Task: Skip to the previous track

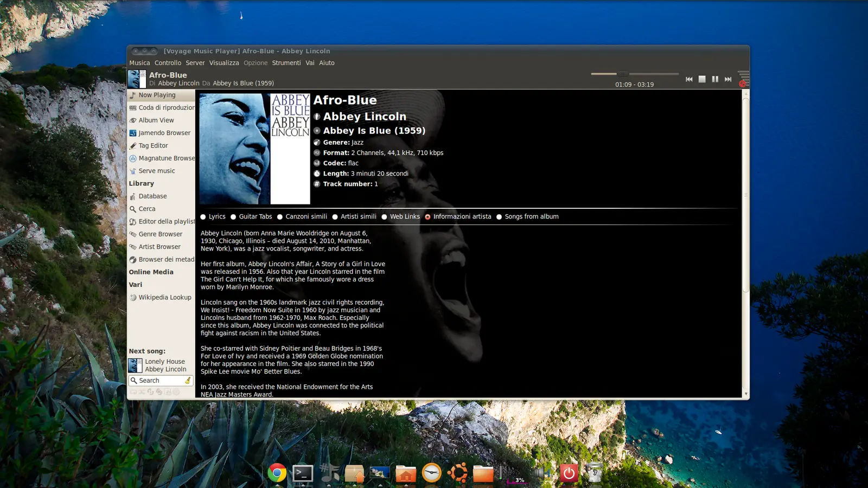Action: (x=689, y=79)
